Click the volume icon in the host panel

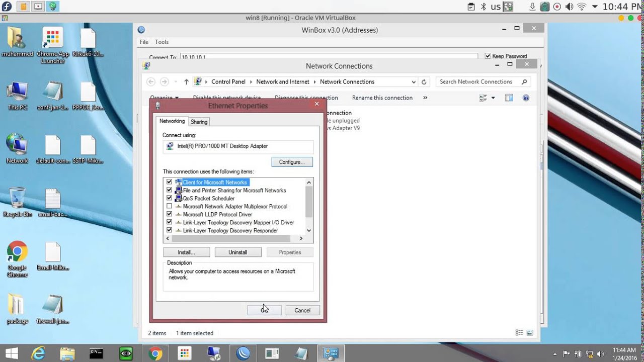(x=569, y=7)
